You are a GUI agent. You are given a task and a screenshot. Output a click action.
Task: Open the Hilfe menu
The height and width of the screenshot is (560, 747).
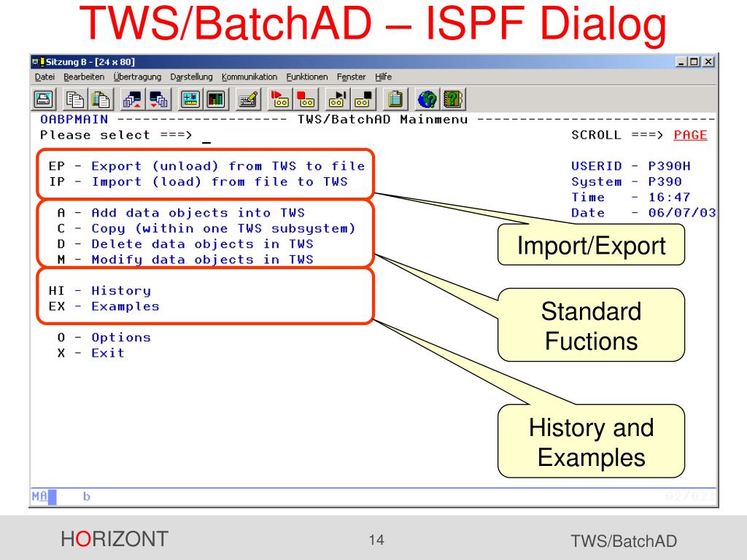[383, 77]
